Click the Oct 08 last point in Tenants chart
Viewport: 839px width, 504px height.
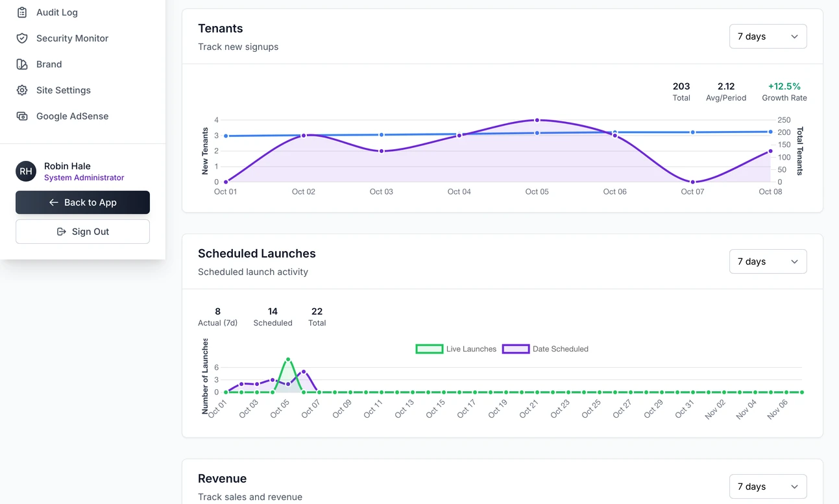click(x=770, y=151)
